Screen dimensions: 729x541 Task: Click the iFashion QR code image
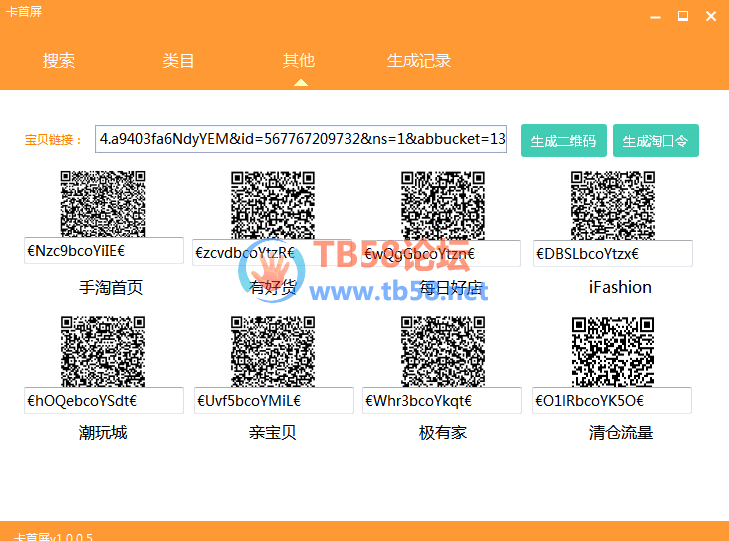pos(613,205)
